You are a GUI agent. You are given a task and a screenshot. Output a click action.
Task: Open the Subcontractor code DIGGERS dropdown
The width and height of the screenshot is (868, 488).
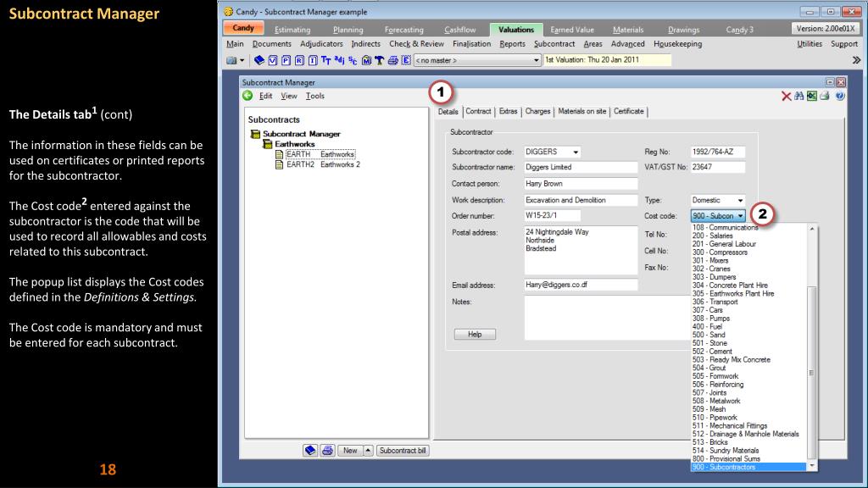(576, 152)
